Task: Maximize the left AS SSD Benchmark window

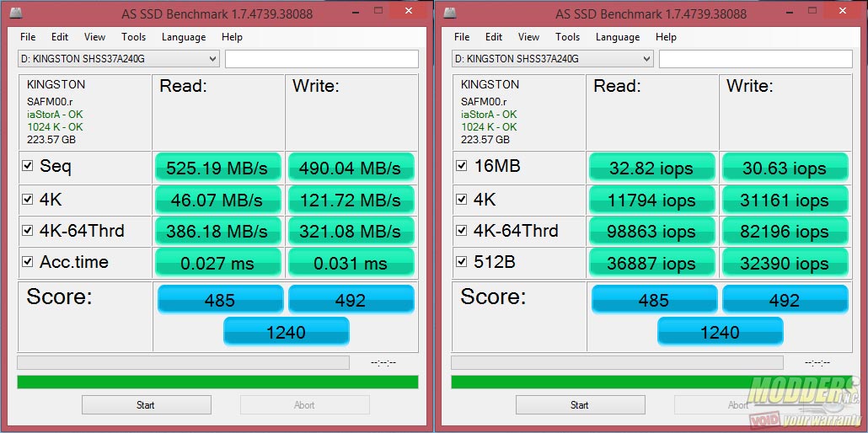Action: (378, 10)
